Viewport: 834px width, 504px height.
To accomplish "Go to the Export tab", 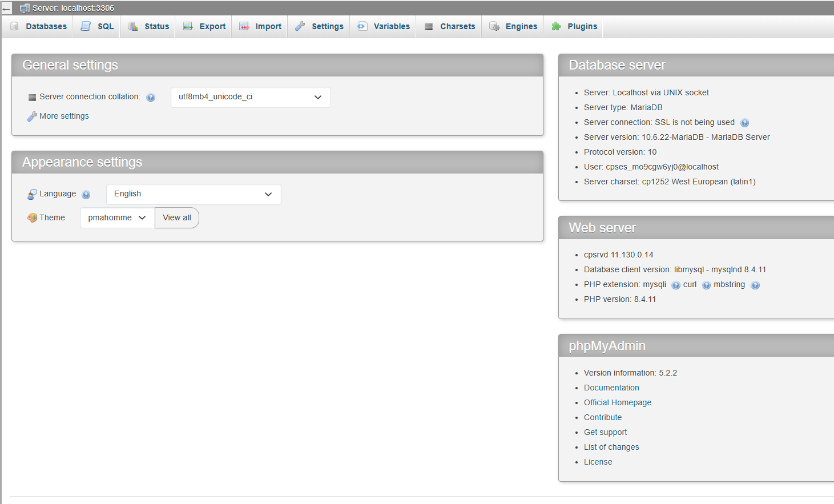I will (204, 26).
